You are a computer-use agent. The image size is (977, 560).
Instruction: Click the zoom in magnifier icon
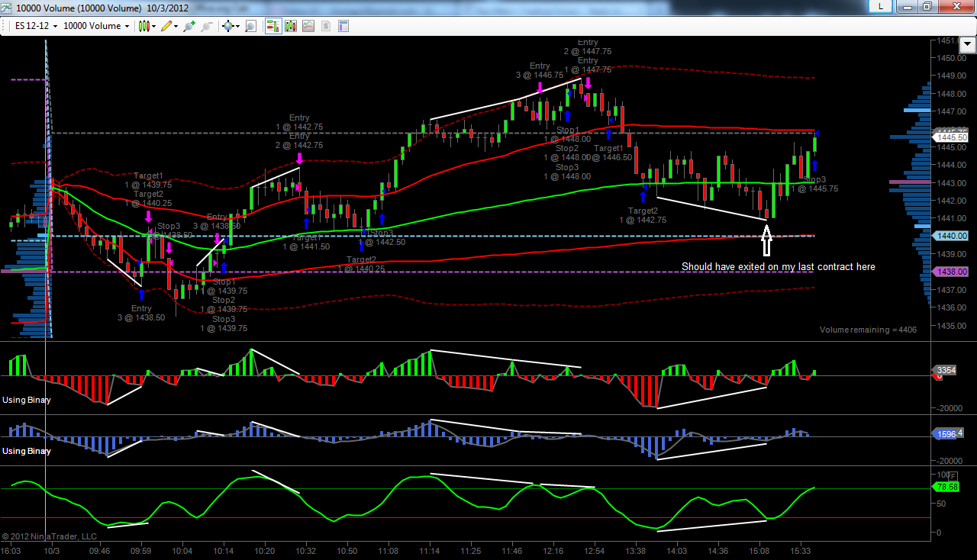189,26
